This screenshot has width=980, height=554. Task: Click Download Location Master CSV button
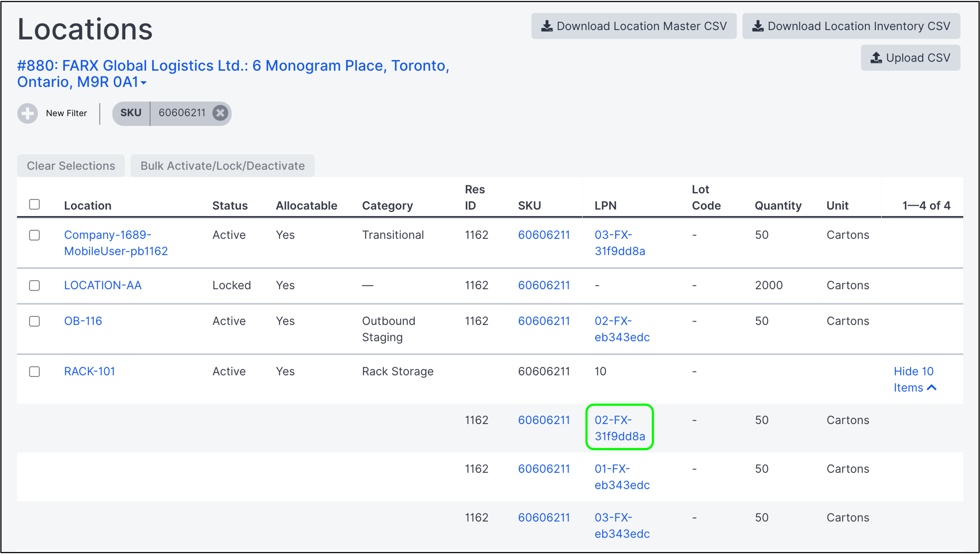(x=634, y=26)
